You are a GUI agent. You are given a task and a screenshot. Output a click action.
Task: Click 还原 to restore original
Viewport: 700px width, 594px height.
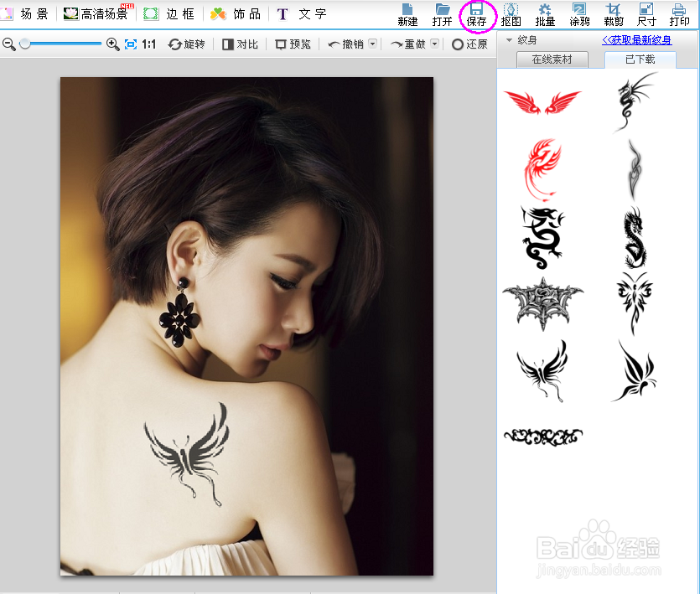[469, 44]
